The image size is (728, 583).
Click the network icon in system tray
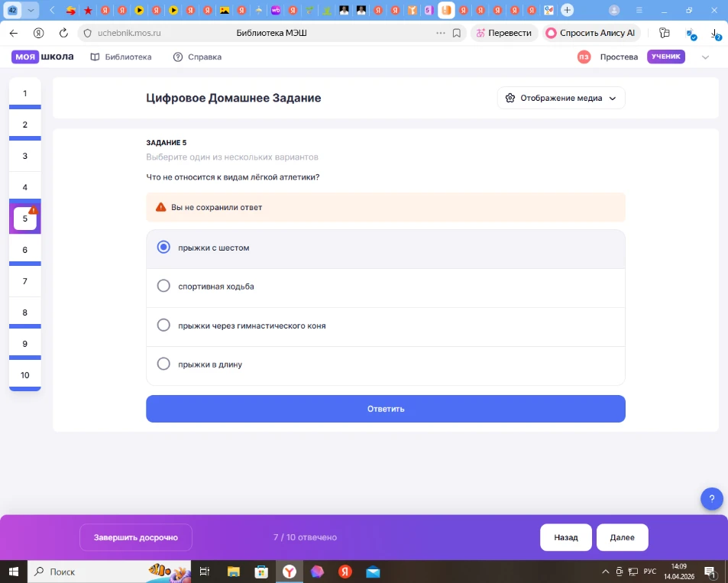633,572
